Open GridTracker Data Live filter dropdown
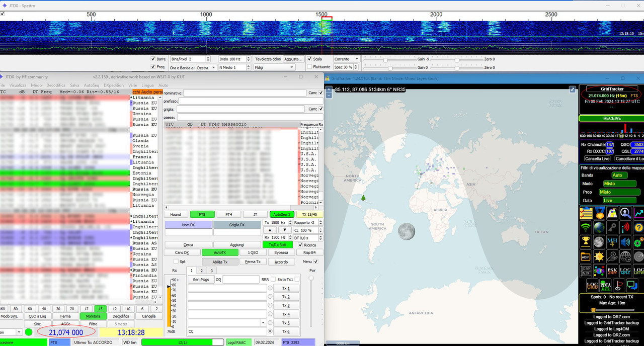Image resolution: width=644 pixels, height=346 pixels. click(x=619, y=200)
